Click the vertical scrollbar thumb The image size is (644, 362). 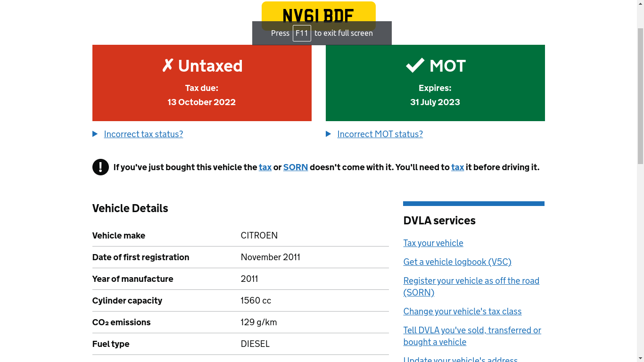pos(640,96)
